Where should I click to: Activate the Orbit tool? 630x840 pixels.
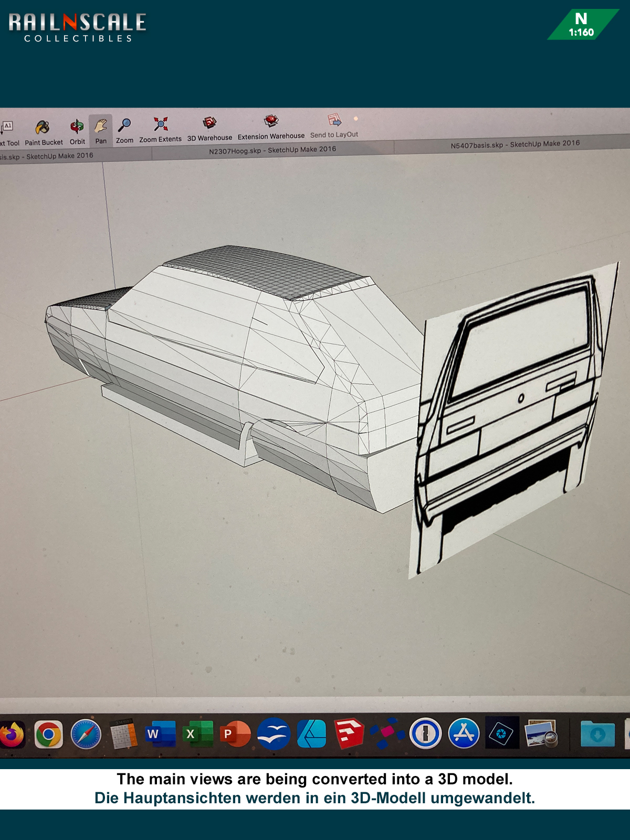point(77,127)
